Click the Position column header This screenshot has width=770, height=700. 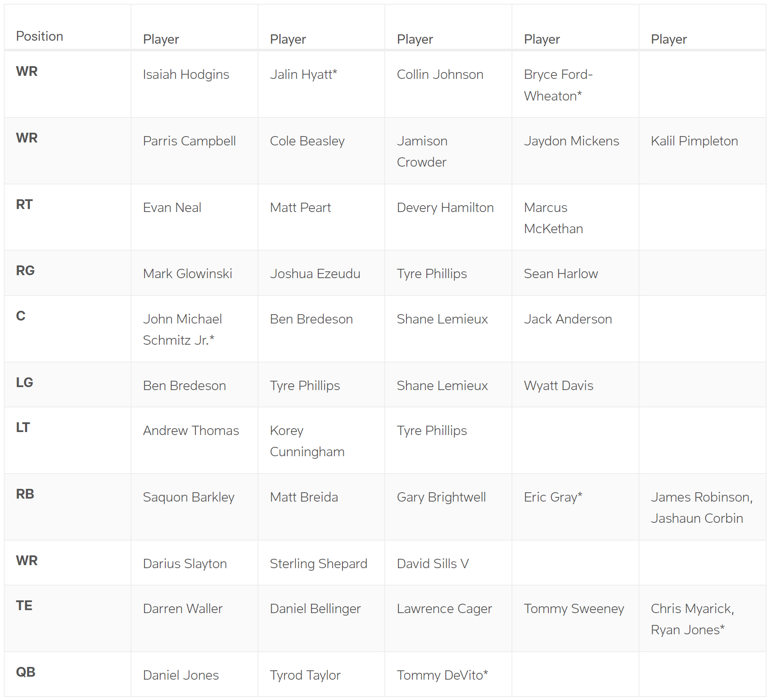tap(39, 36)
